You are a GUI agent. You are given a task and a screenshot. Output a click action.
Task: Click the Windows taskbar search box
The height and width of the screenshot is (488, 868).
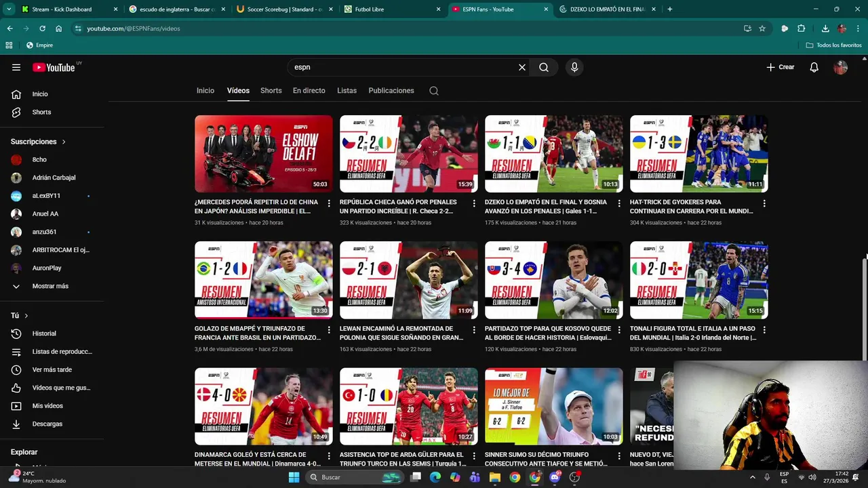point(355,477)
